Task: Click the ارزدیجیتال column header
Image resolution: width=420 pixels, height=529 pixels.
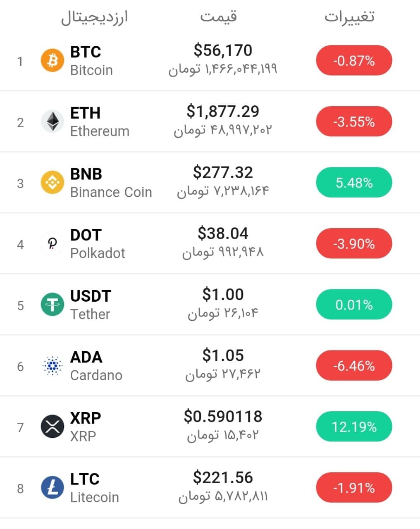Action: point(95,17)
